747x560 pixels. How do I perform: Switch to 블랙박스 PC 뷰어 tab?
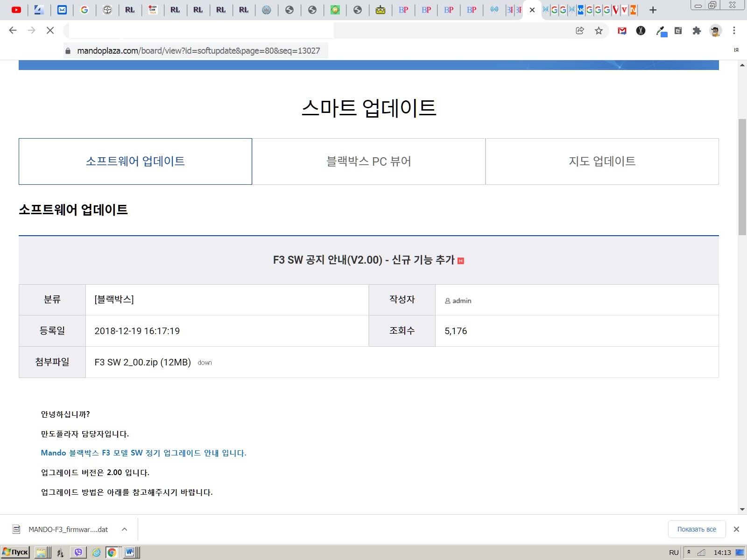368,161
